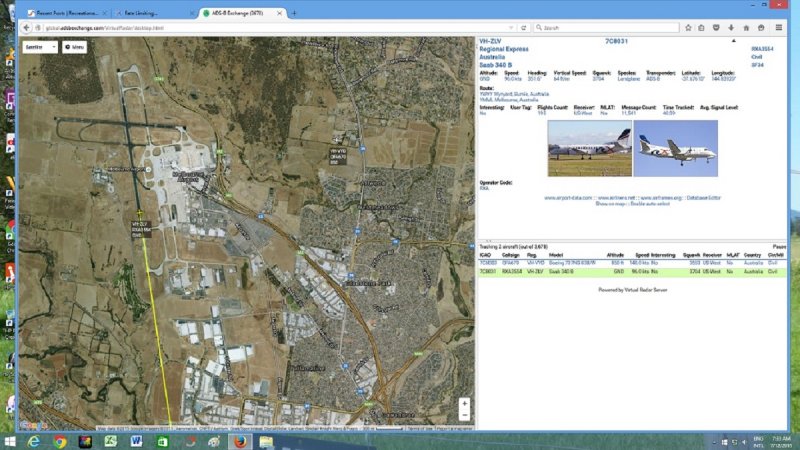Click the Enable auto-select link
This screenshot has width=800, height=450.
click(650, 204)
